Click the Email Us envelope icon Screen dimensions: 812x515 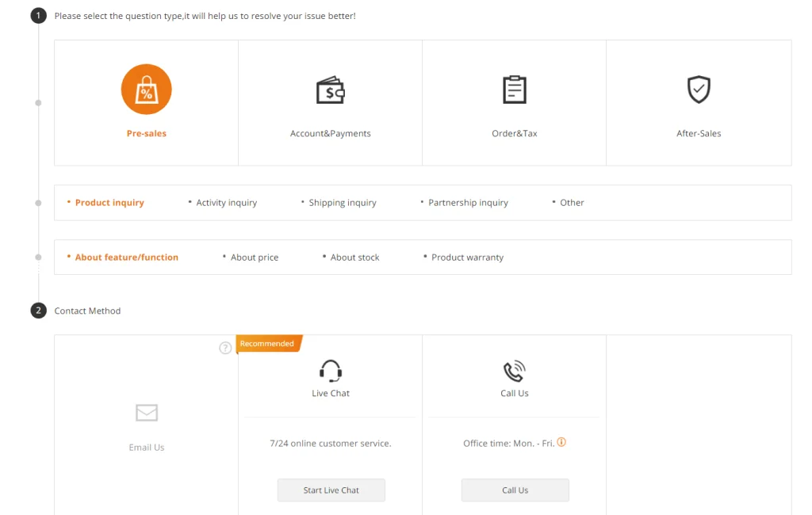[x=147, y=413]
